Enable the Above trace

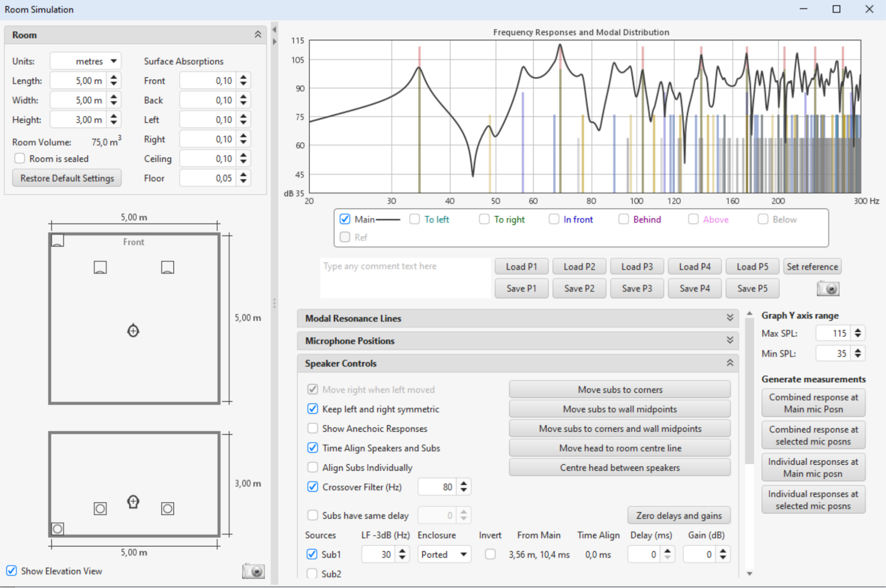693,219
